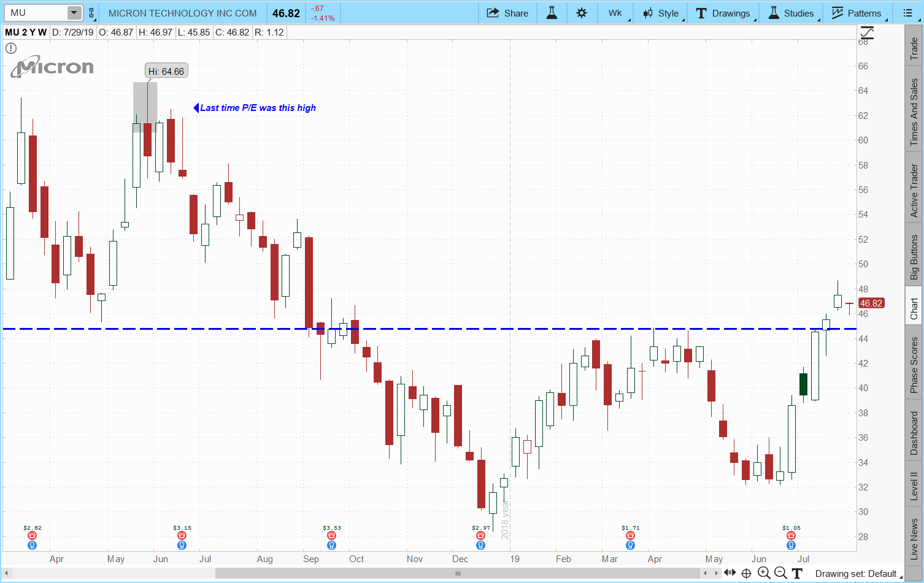
Task: Open the list menu icon at toolbar end
Action: (x=908, y=13)
